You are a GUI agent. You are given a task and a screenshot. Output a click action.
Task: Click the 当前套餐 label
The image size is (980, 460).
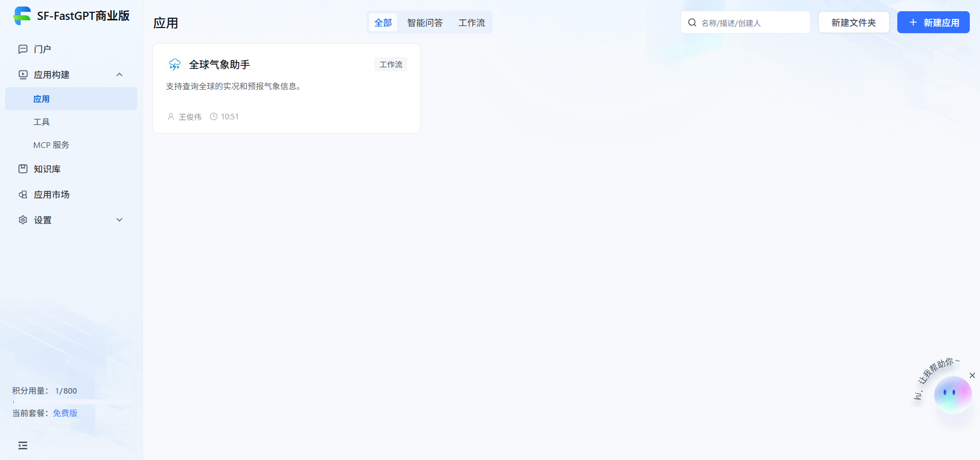(x=30, y=413)
